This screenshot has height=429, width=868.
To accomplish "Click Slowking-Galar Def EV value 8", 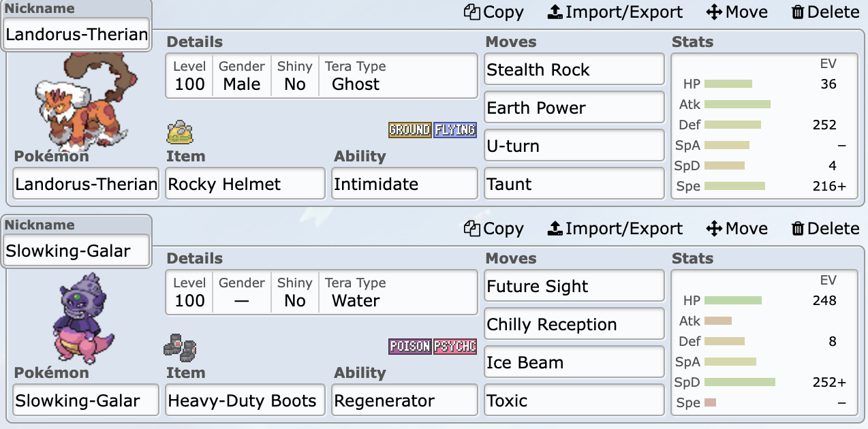I will [x=833, y=341].
